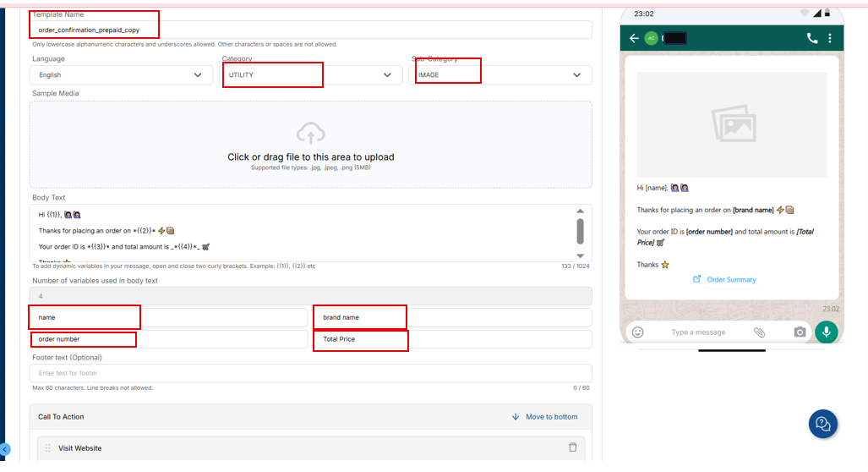
Task: Collapse sidebar with the blue left arrow
Action: 5,449
